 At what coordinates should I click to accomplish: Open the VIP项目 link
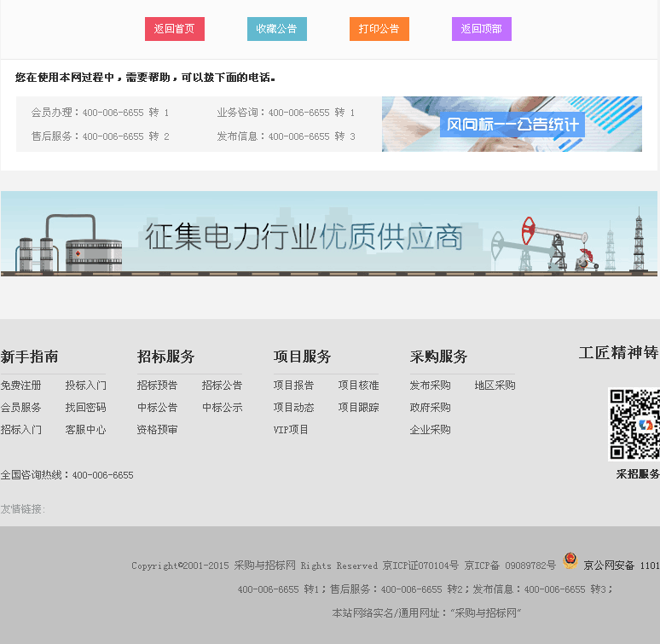tap(292, 430)
